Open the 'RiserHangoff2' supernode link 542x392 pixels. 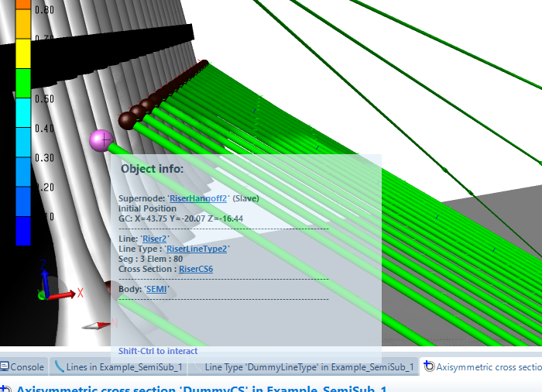click(197, 198)
